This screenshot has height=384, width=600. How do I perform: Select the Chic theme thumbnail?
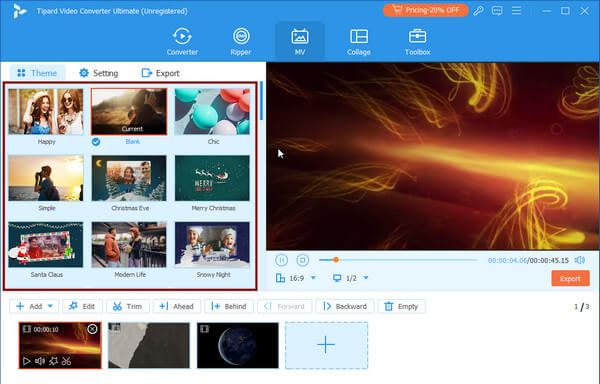tap(212, 112)
